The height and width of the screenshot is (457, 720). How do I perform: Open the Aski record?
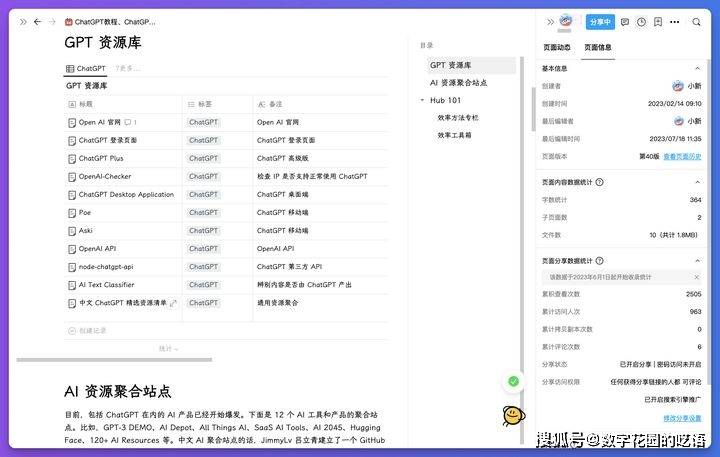point(85,231)
